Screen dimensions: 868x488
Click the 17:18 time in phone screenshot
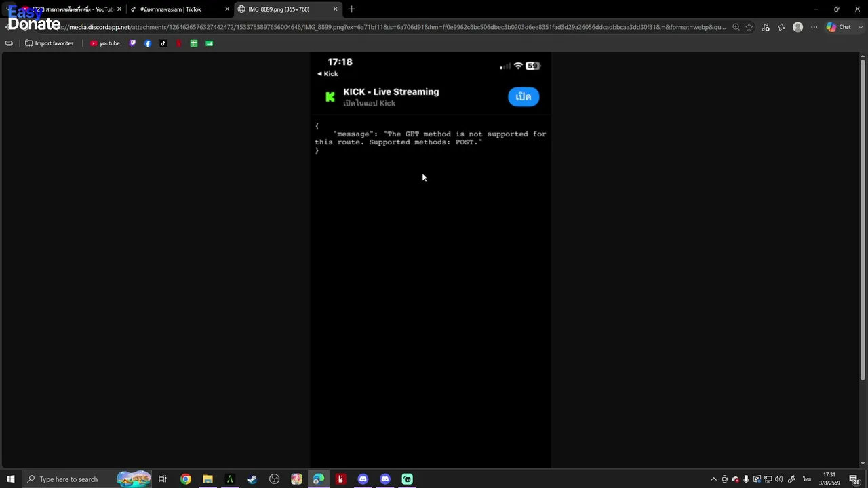point(340,62)
